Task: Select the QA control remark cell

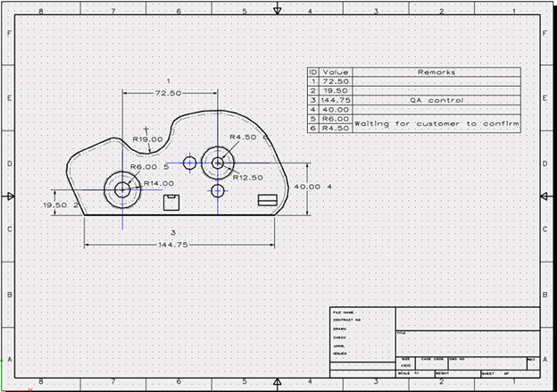Action: pyautogui.click(x=436, y=100)
